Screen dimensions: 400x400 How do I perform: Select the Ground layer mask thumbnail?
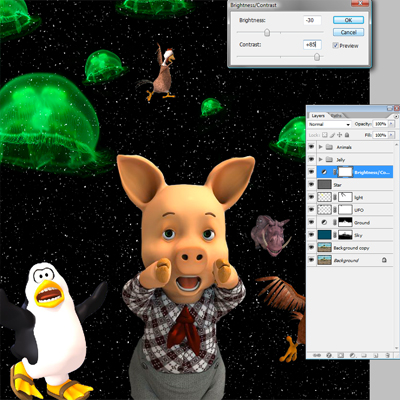(x=345, y=222)
